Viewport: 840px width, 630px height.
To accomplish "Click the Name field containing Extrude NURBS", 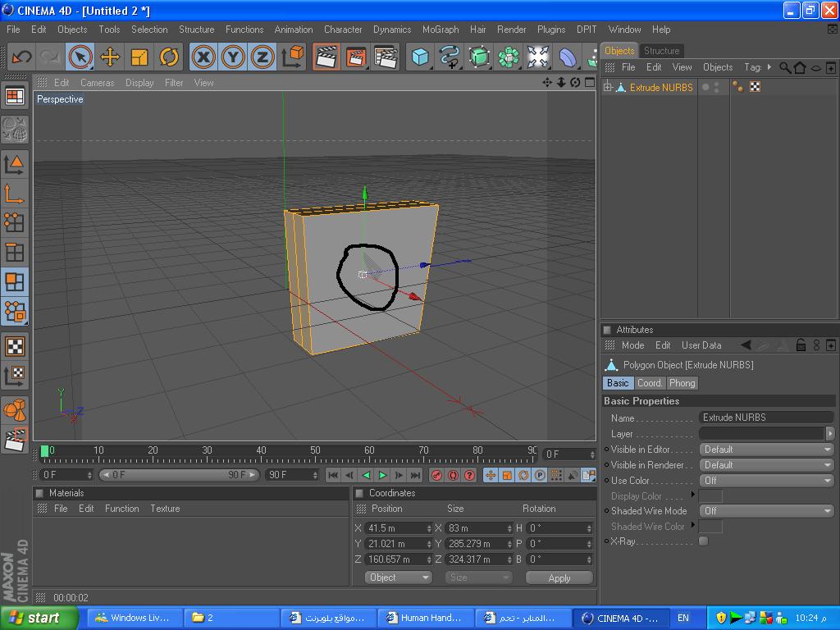I will [767, 418].
